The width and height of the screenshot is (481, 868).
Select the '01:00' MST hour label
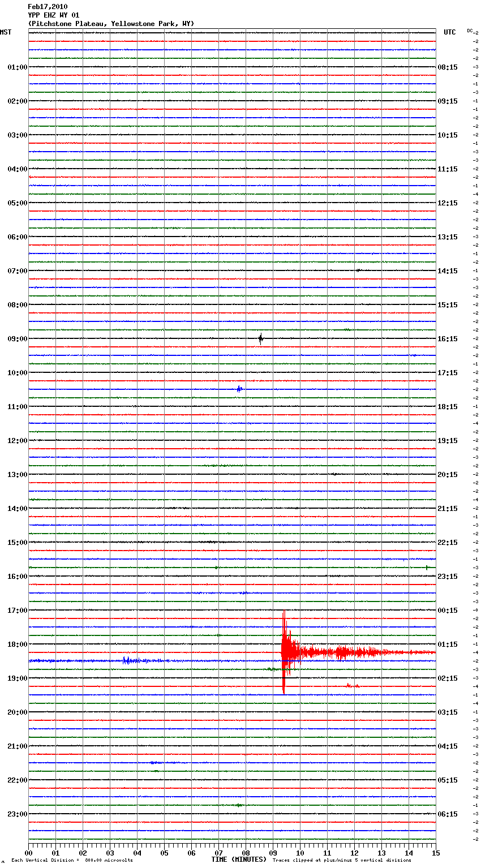17,67
